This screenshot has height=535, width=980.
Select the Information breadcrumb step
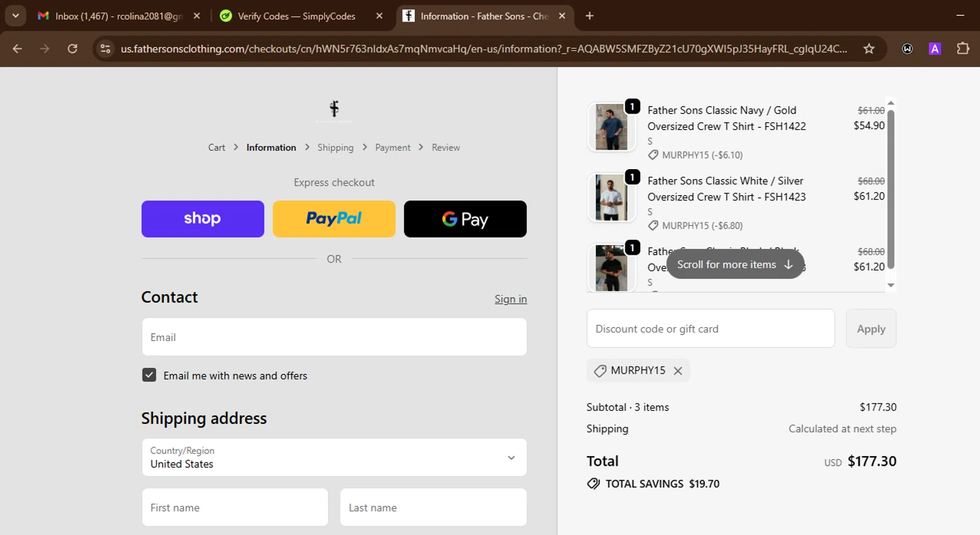(271, 148)
